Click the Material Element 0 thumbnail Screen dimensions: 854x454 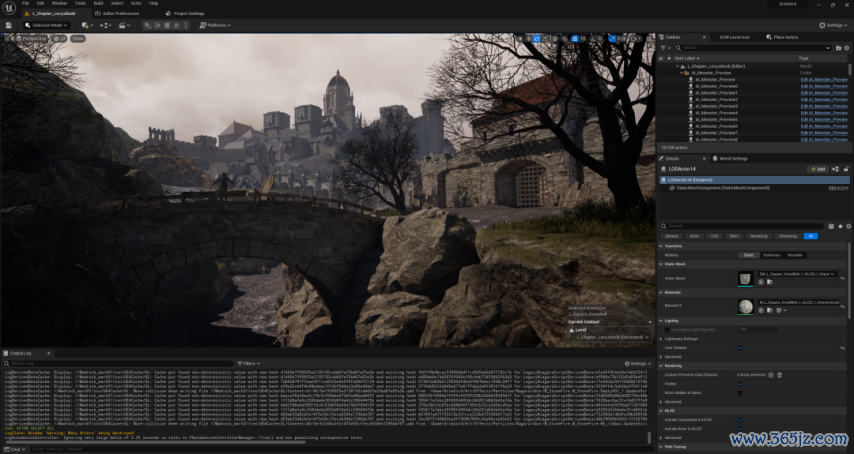745,305
